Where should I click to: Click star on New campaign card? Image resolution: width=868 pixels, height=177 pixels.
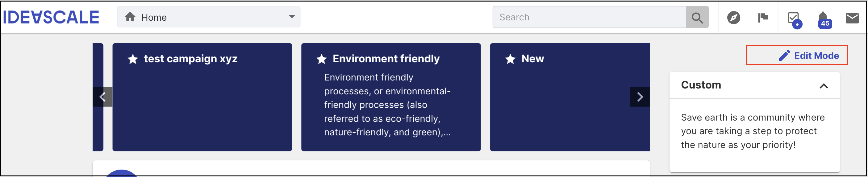pos(510,59)
